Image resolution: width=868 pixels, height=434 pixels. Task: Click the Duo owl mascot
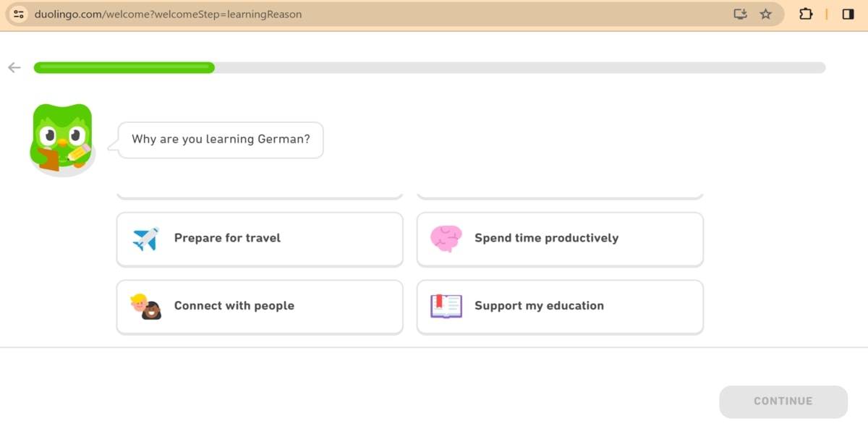coord(62,138)
